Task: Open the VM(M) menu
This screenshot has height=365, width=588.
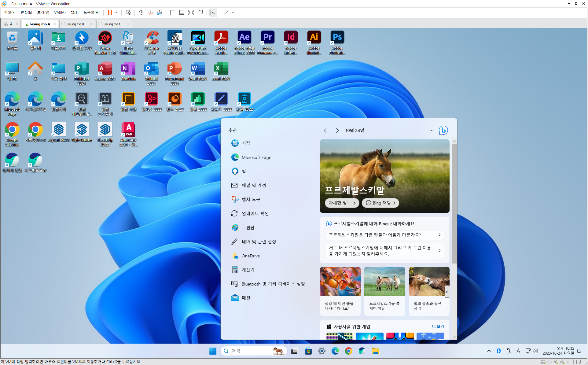Action: [x=60, y=13]
